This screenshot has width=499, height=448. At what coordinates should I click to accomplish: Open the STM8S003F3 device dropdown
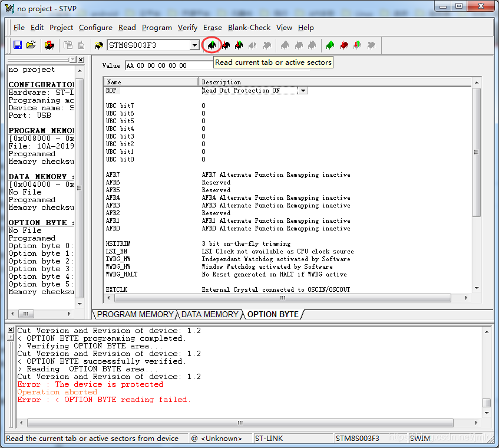pyautogui.click(x=194, y=45)
